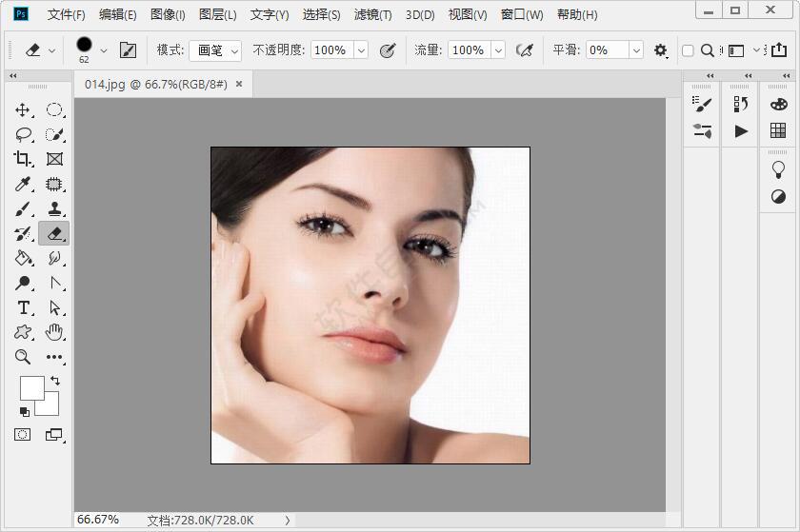Open the 流量 slider dropdown arrow
The width and height of the screenshot is (800, 532).
(x=498, y=50)
